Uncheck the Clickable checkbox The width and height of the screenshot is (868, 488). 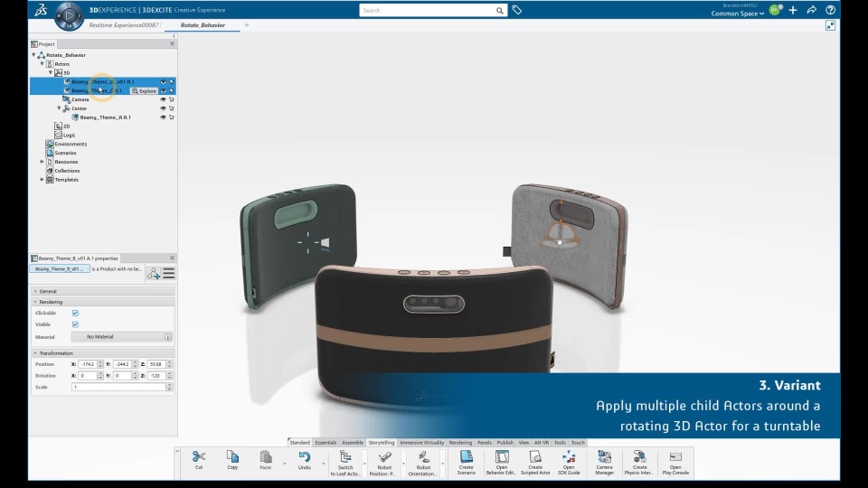(75, 313)
